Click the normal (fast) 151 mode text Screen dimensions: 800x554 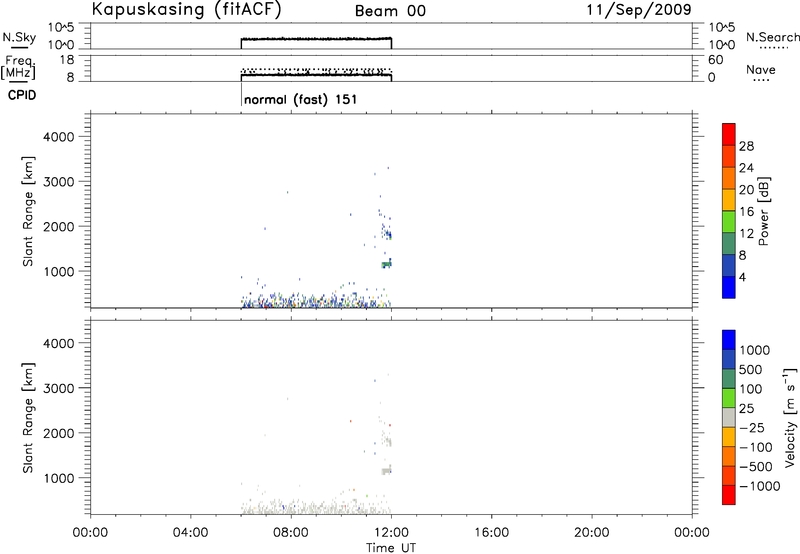click(301, 99)
